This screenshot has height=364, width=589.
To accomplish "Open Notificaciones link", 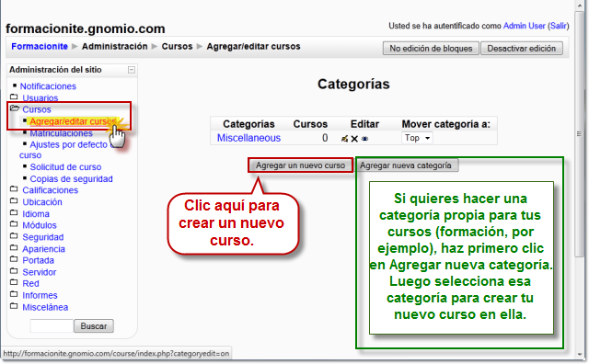I will (x=48, y=86).
